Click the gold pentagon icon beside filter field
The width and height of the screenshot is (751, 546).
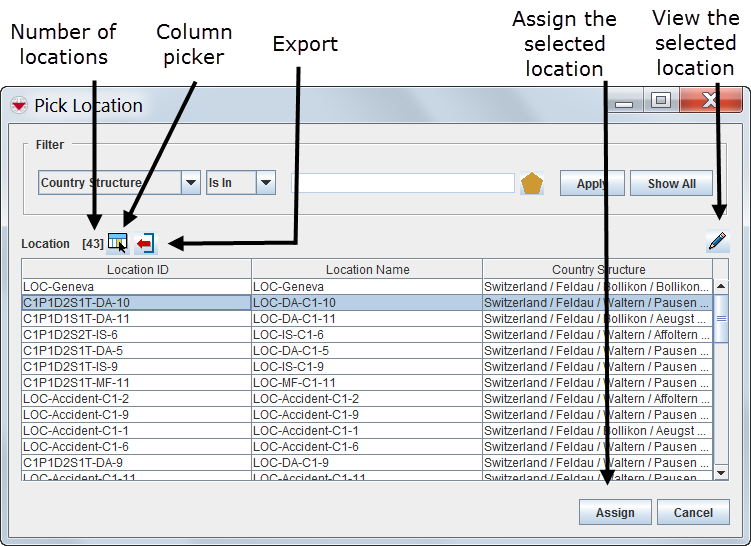532,184
